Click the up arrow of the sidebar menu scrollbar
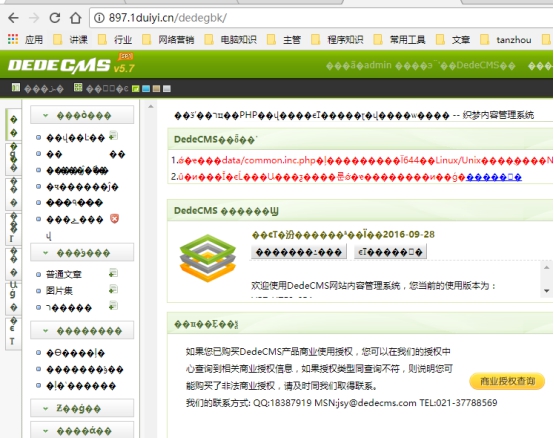The height and width of the screenshot is (438, 554). pos(151,106)
